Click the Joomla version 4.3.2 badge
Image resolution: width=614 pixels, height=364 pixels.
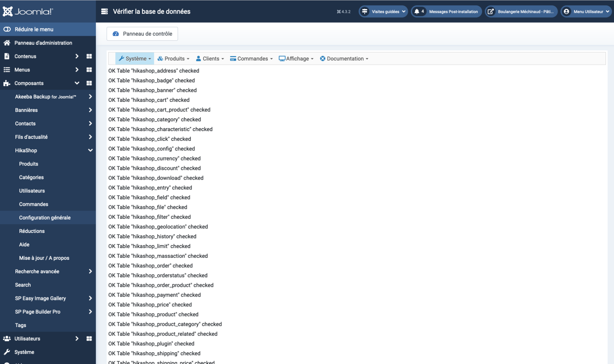tap(343, 11)
